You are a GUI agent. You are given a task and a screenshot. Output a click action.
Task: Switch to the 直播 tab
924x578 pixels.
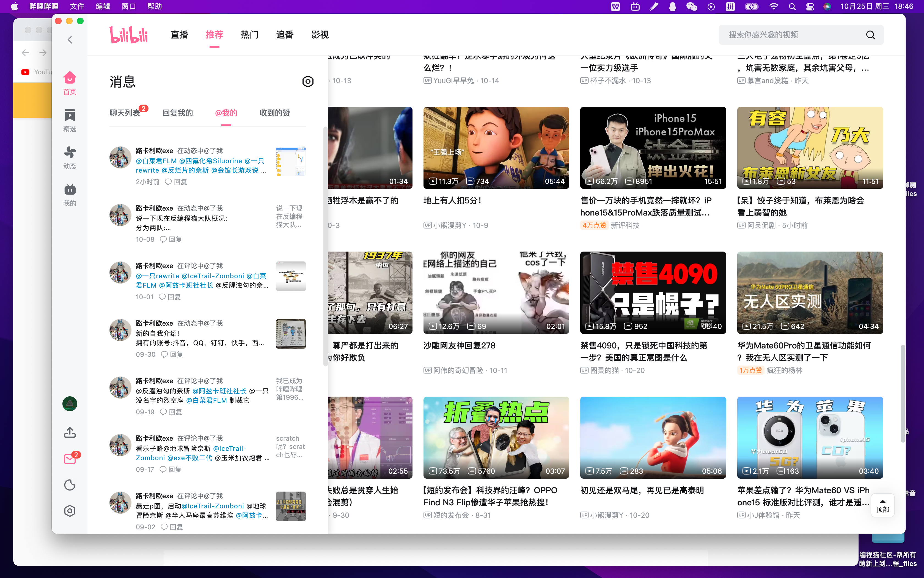click(179, 35)
